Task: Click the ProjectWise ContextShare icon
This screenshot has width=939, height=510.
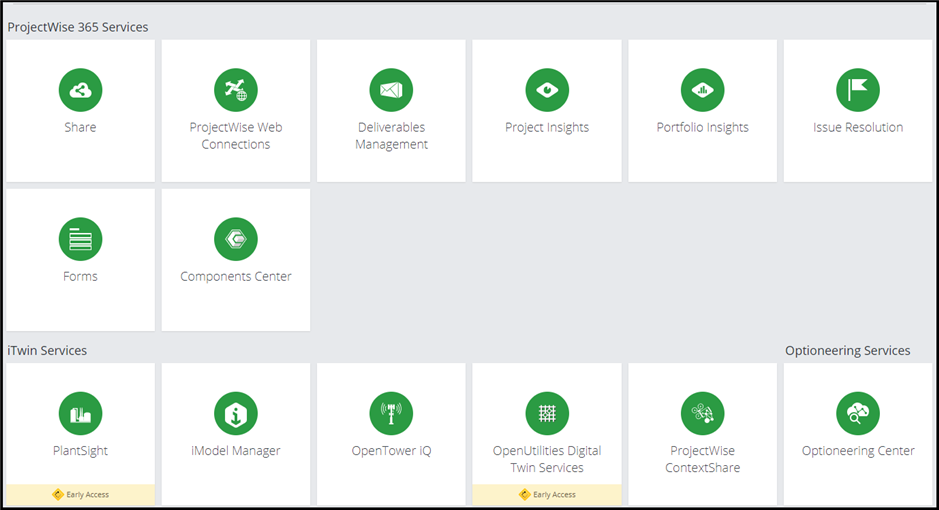Action: (702, 414)
